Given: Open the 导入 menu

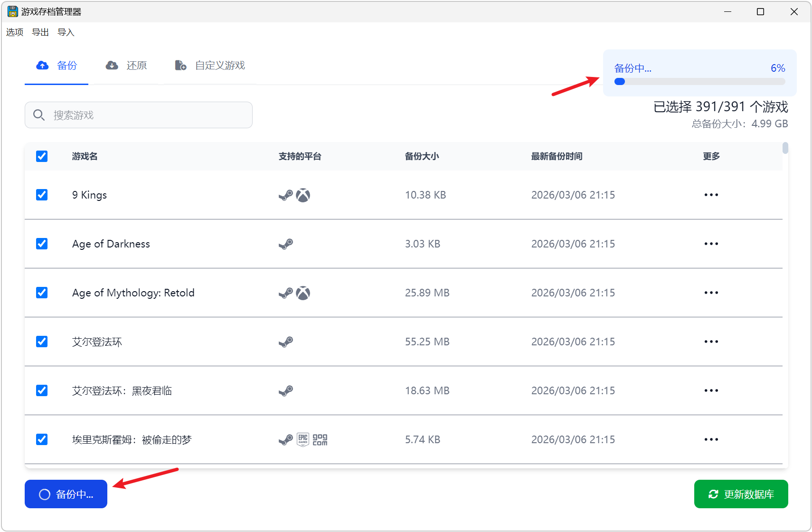Looking at the screenshot, I should click(66, 32).
